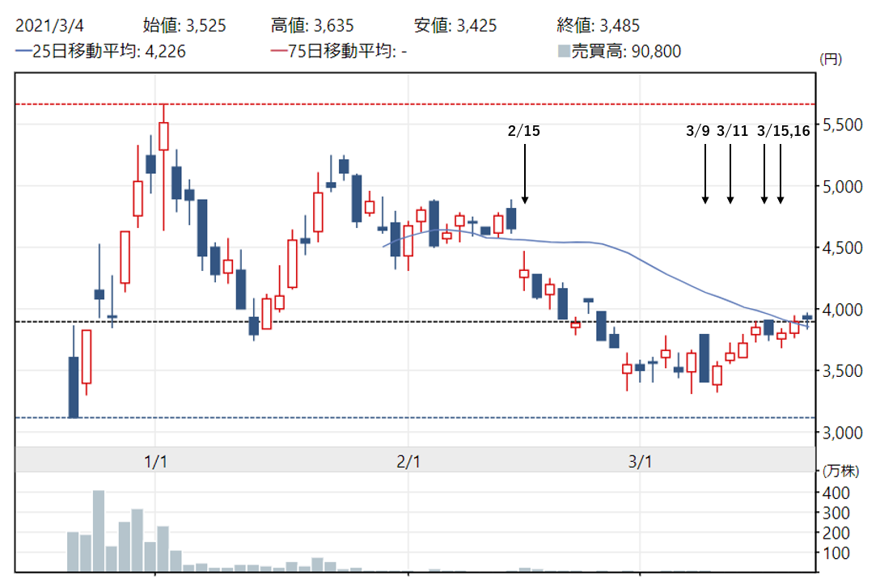Click the blue dashed low-price line
The height and width of the screenshot is (588, 880).
point(415,417)
